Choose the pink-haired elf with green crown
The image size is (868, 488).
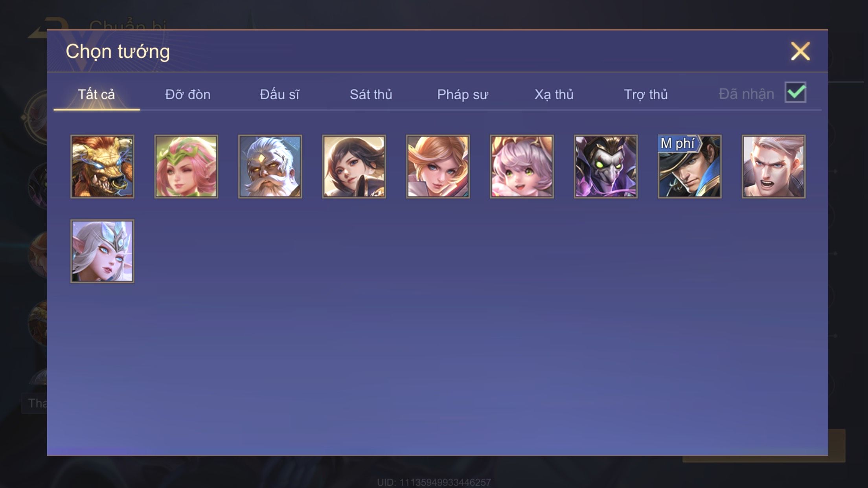tap(186, 167)
